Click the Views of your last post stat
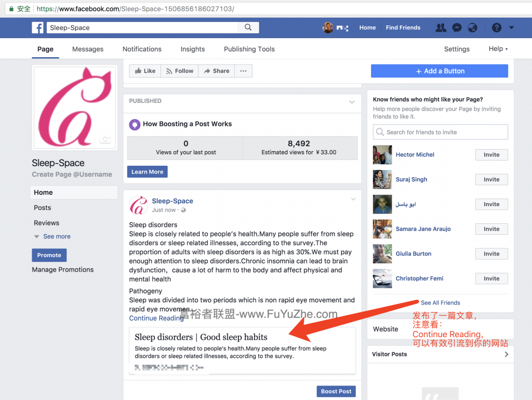 [185, 148]
